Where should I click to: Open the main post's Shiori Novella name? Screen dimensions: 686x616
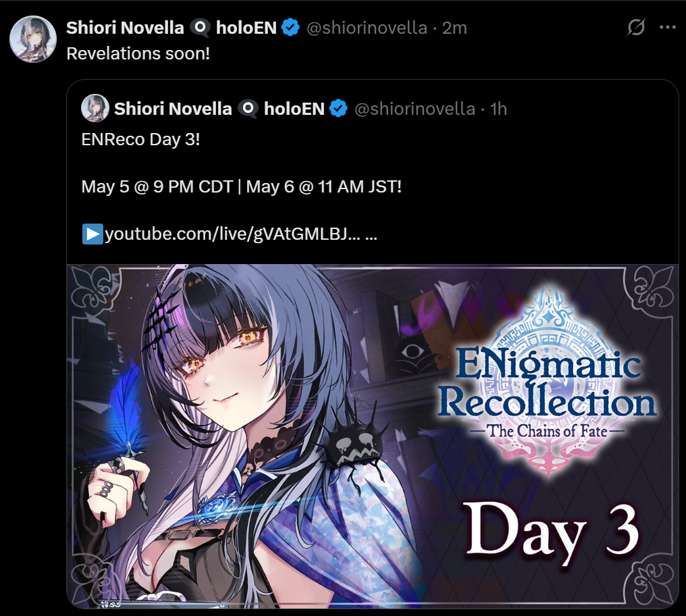[x=125, y=28]
